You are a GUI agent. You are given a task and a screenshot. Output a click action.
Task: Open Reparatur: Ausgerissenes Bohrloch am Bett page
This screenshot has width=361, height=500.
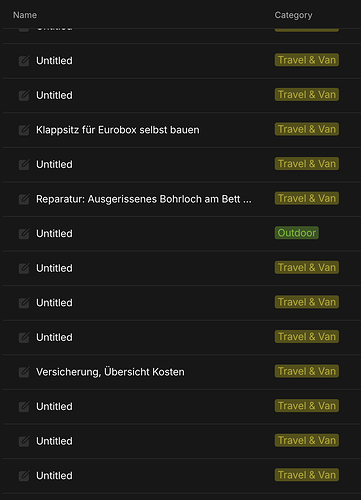[x=144, y=199]
